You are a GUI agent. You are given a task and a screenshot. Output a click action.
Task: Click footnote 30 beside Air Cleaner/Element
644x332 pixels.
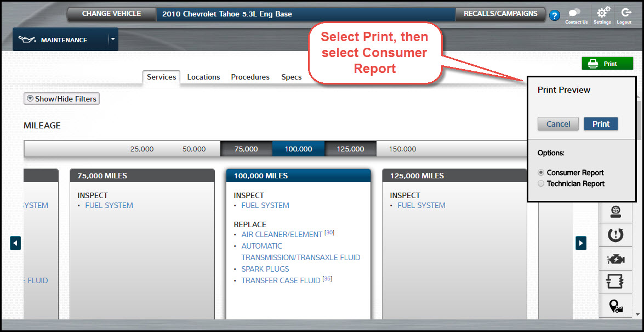[x=329, y=233]
